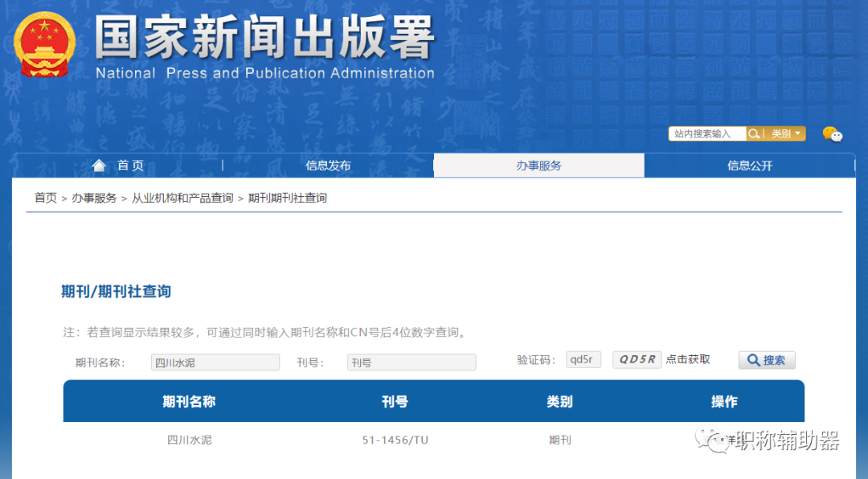Click the QD5R captcha image

click(637, 359)
